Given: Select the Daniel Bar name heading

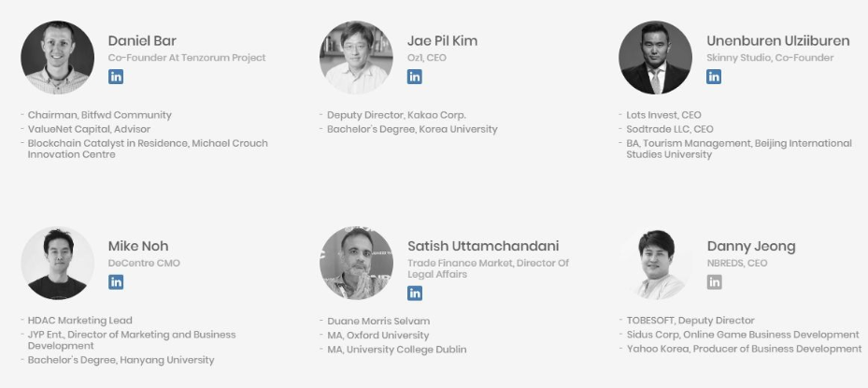Looking at the screenshot, I should coord(142,41).
